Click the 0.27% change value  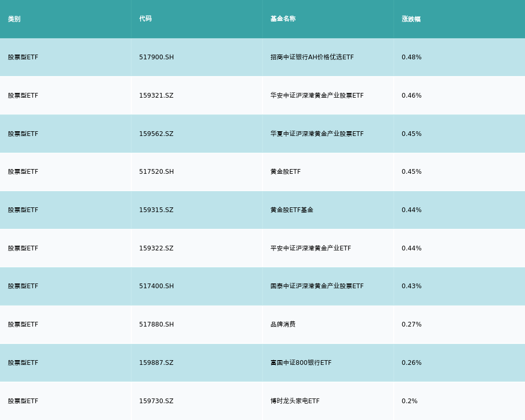[x=412, y=324]
